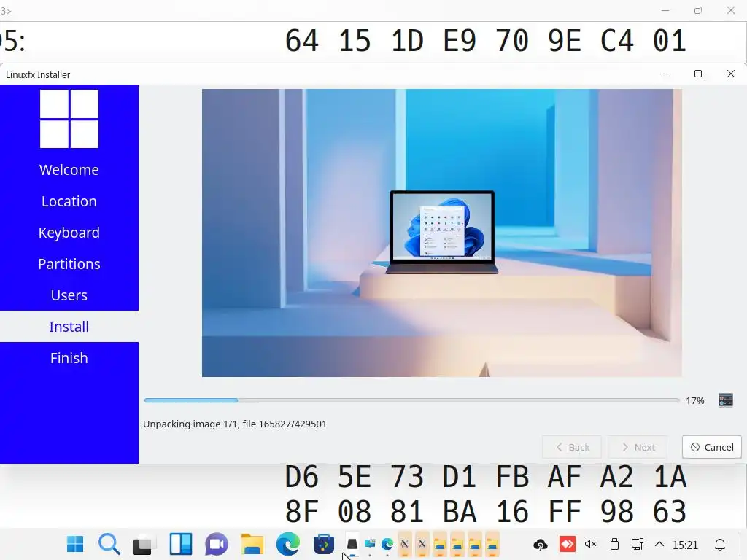Click the disabled Next button
The image size is (747, 560).
[638, 447]
